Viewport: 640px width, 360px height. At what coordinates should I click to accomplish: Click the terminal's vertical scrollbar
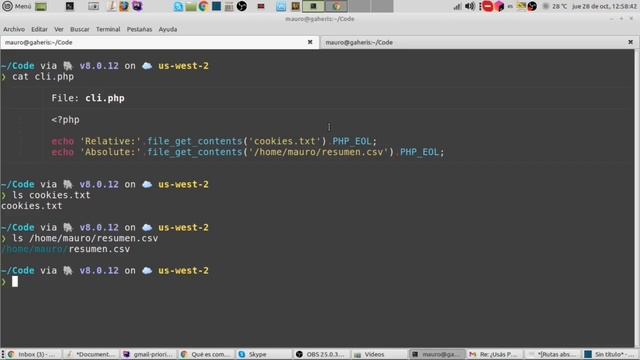pyautogui.click(x=637, y=199)
